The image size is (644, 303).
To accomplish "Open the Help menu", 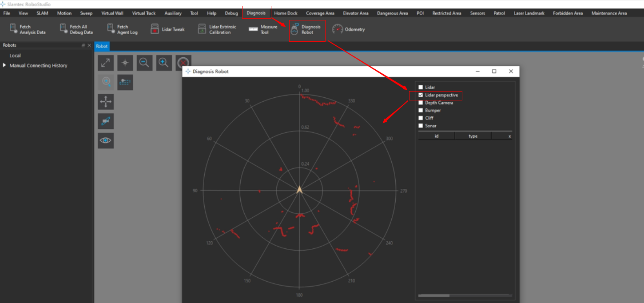I will (x=212, y=13).
